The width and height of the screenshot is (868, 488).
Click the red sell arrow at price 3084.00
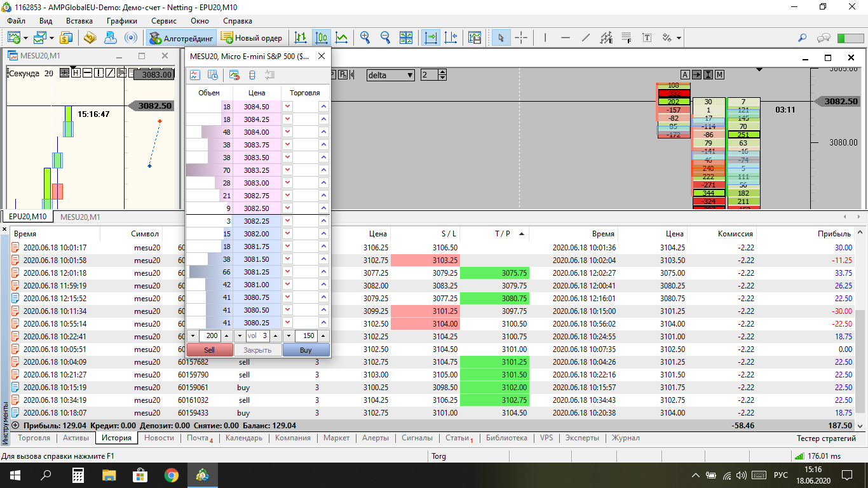tap(288, 132)
